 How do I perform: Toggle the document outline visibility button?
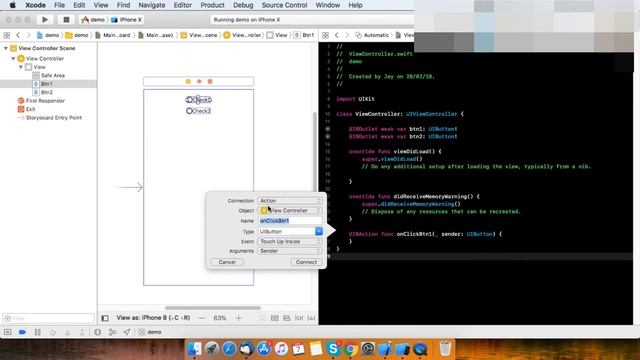(105, 318)
